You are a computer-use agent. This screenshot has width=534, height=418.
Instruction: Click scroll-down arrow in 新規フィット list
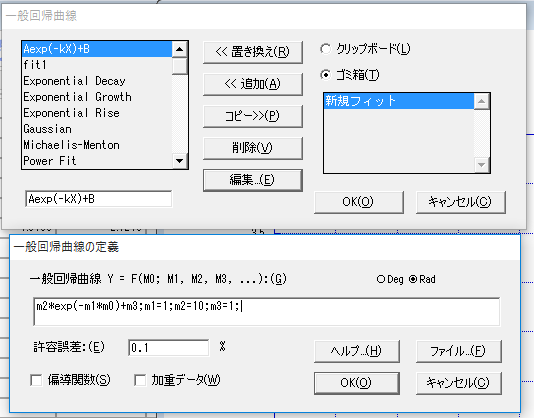482,165
